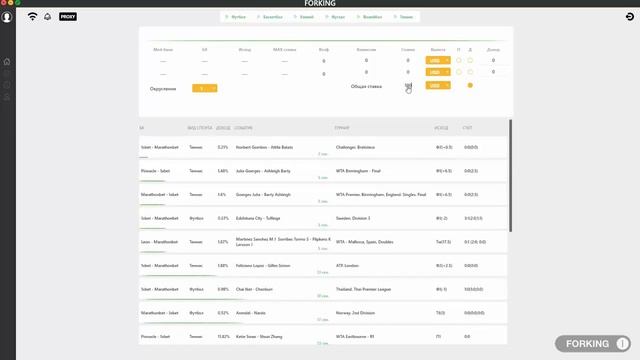
Task: Open USD dropdown beside Общая ставка
Action: pos(438,85)
